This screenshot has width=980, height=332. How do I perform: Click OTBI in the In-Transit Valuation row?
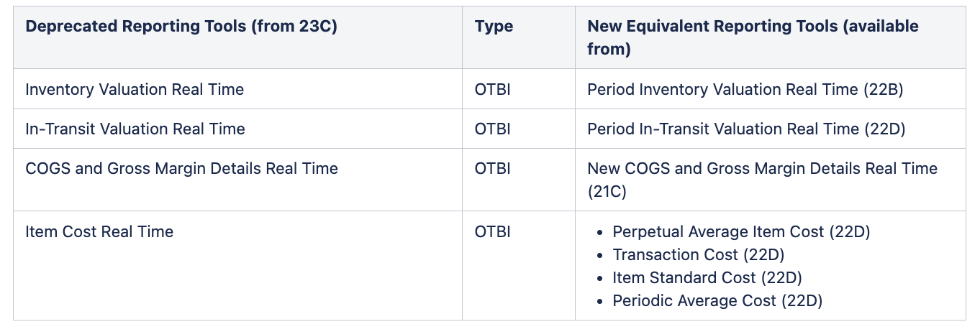click(x=493, y=129)
